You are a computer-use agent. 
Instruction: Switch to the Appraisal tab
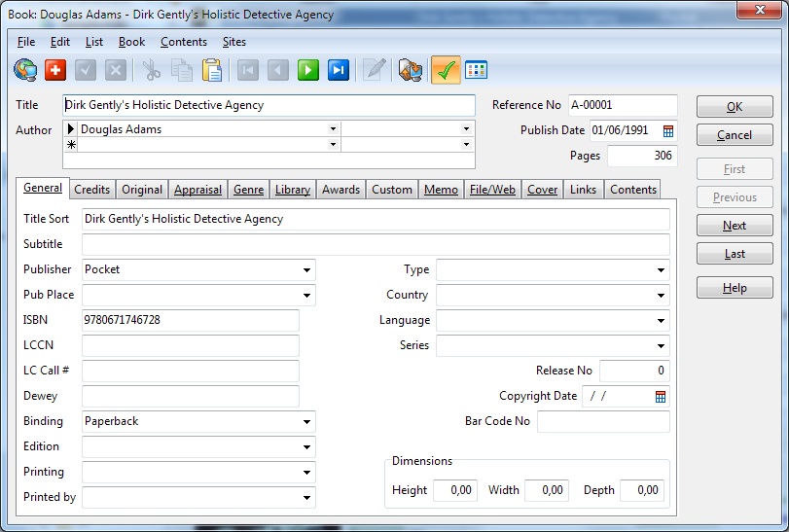(x=197, y=190)
